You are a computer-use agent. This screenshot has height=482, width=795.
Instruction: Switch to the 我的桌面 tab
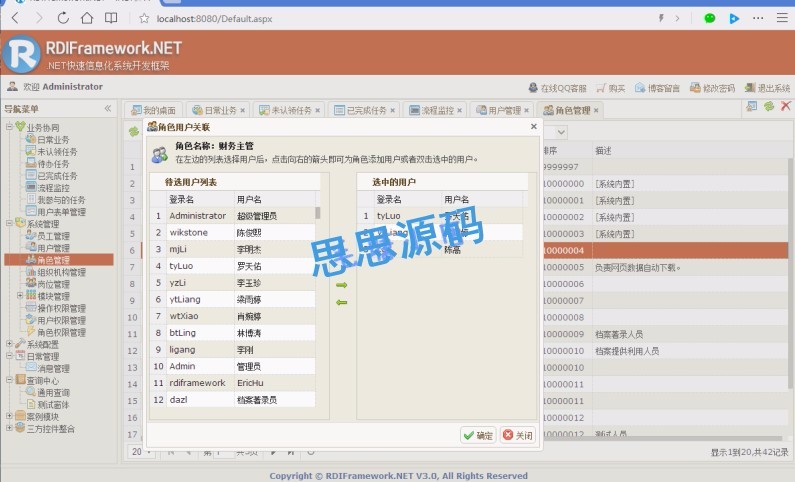(x=153, y=110)
